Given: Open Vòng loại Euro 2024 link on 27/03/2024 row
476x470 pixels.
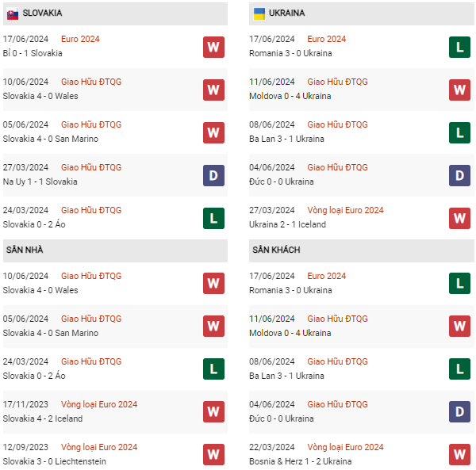Looking at the screenshot, I should (x=345, y=210).
